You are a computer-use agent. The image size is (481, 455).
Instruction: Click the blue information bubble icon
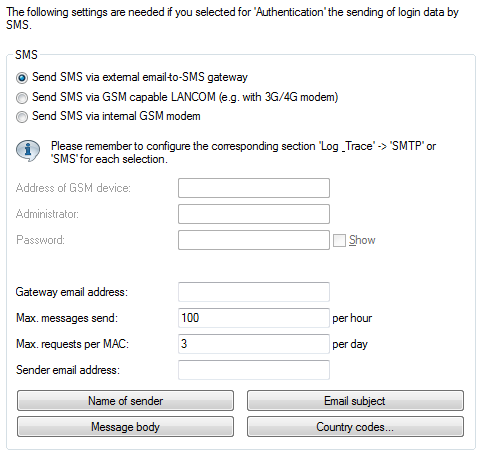click(x=28, y=151)
